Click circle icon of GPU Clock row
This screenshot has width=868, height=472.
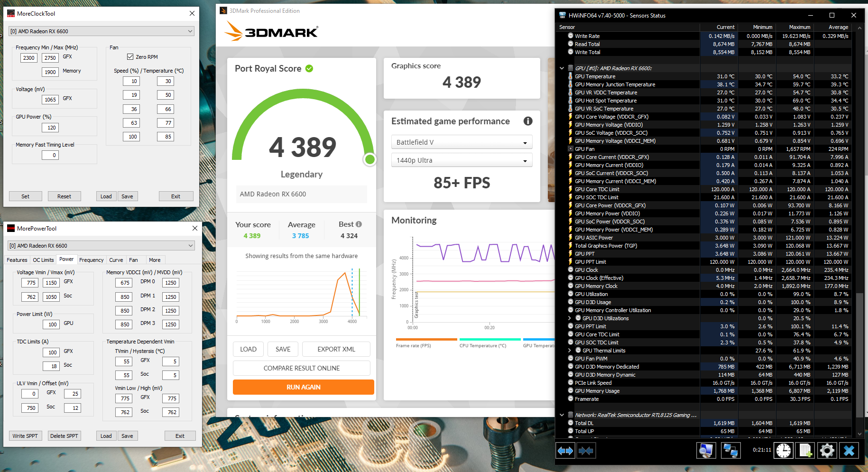tap(571, 270)
